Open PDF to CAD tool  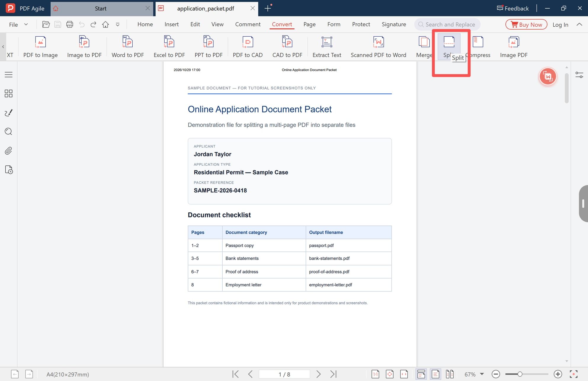point(248,47)
